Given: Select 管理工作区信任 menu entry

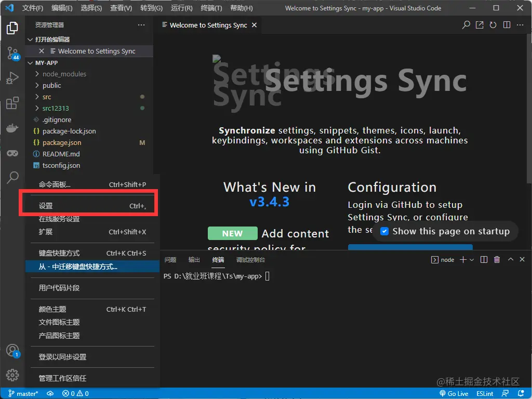Looking at the screenshot, I should coord(92,378).
